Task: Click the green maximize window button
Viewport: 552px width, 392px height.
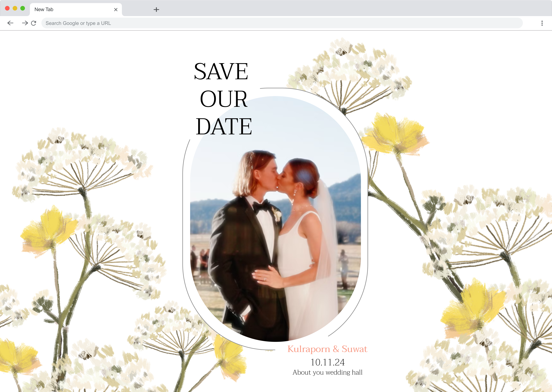Action: [x=23, y=8]
